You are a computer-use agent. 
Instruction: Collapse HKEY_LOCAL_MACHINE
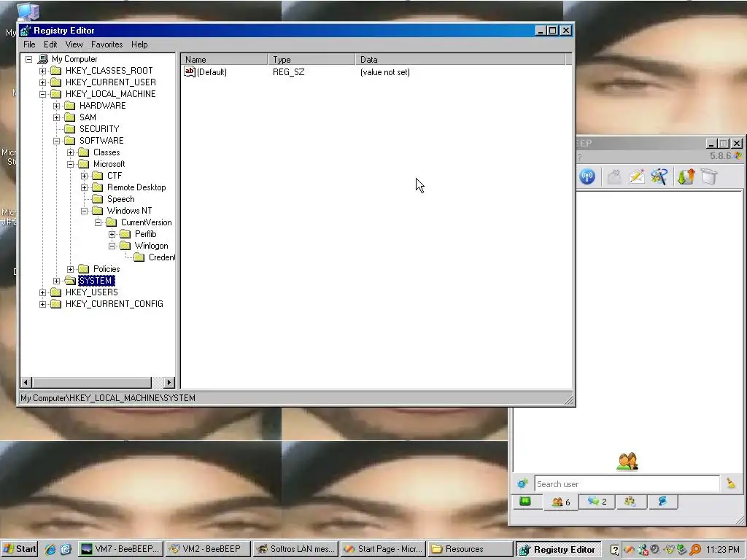click(43, 94)
